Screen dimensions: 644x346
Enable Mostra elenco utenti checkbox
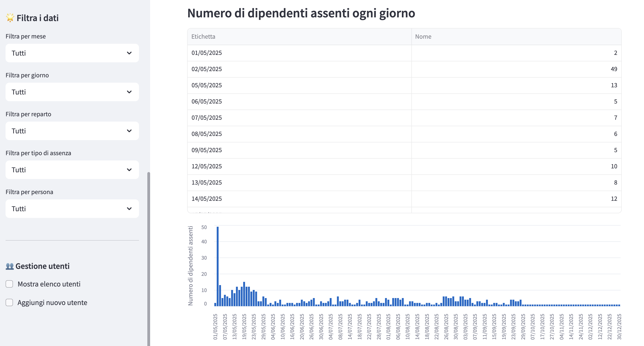click(x=9, y=284)
